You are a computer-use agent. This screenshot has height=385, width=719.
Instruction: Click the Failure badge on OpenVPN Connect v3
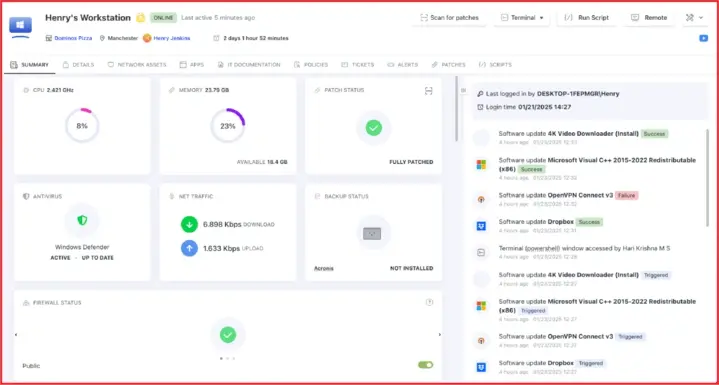[x=626, y=195]
